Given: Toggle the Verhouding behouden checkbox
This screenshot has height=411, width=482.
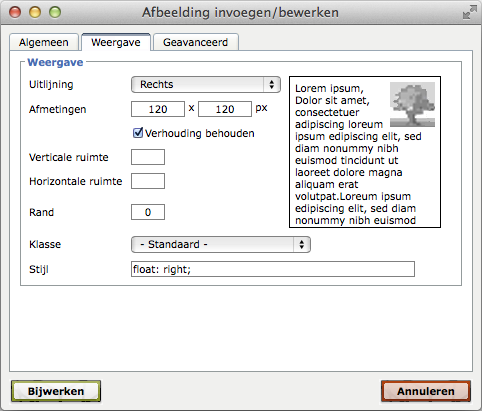Looking at the screenshot, I should pyautogui.click(x=138, y=133).
